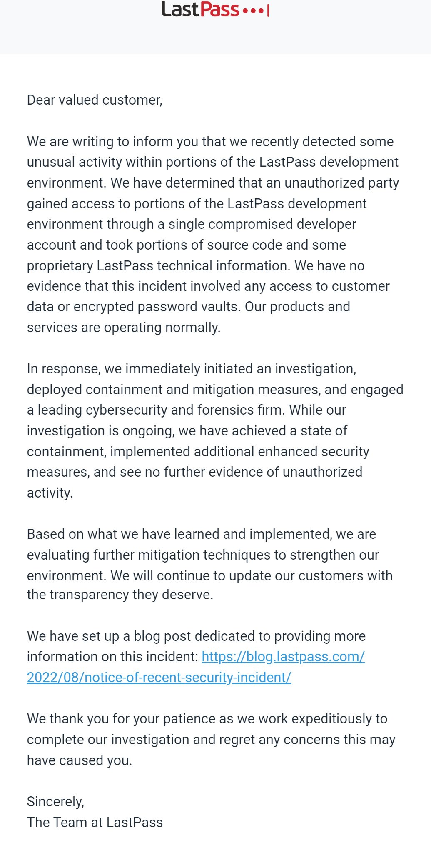Click 'information on this incident:' text
This screenshot has height=868, width=431.
click(x=112, y=657)
